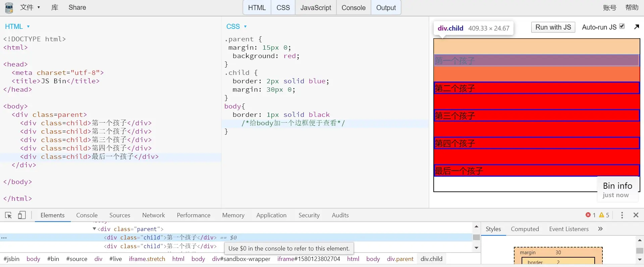
Task: Toggle the HTML panel button
Action: click(257, 8)
